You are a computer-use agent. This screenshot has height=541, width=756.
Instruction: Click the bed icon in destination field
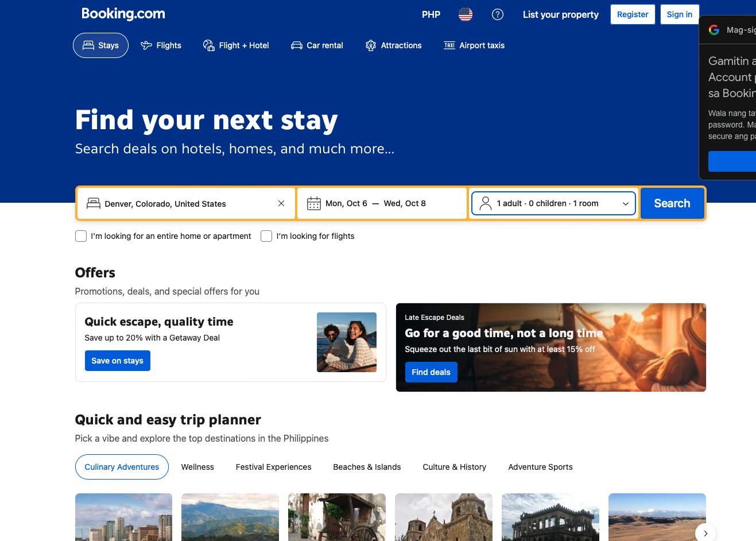click(x=94, y=203)
